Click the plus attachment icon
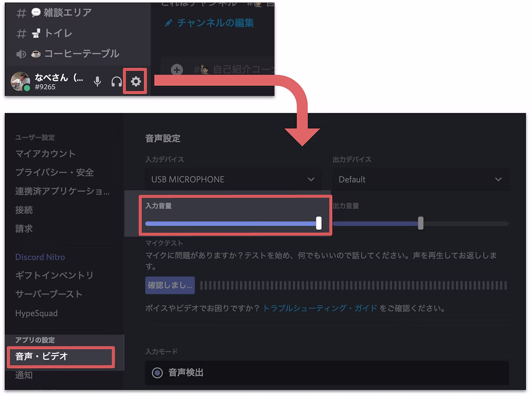The height and width of the screenshot is (396, 532). (177, 70)
